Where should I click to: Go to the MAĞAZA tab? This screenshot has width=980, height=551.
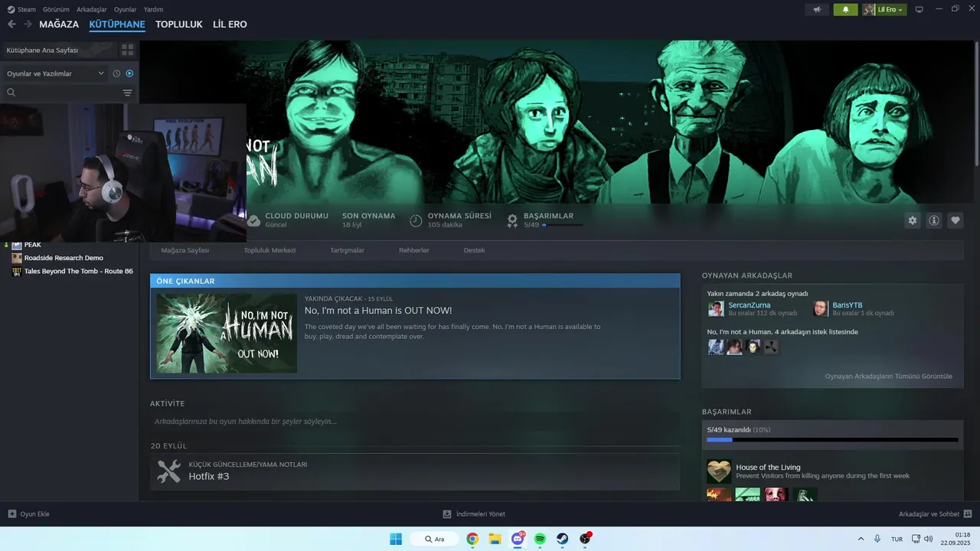(59, 24)
